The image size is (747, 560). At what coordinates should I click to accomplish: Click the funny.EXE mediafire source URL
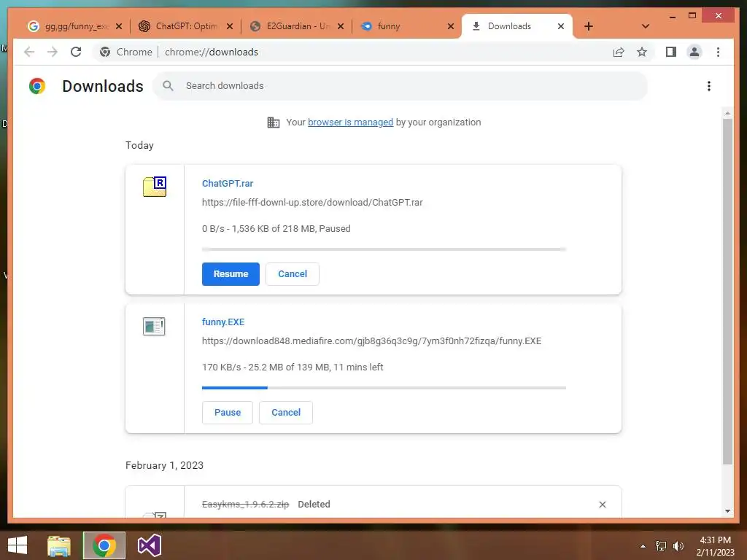click(371, 341)
